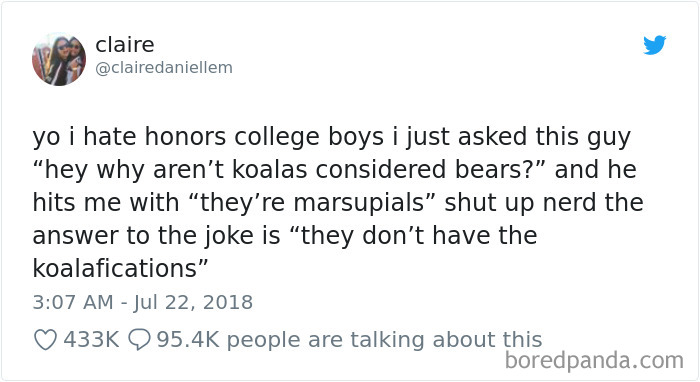Click the date Jul 22, 2018
This screenshot has height=382, width=700.
tap(193, 303)
